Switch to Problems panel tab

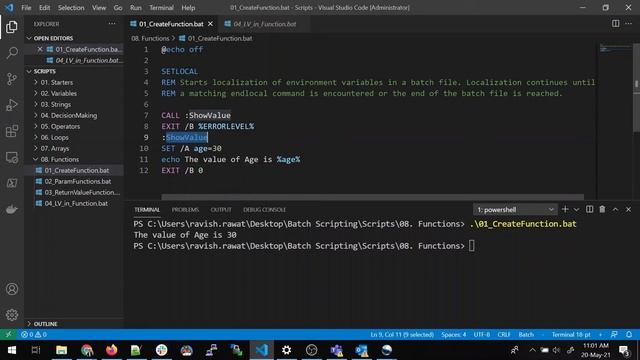[x=185, y=209]
